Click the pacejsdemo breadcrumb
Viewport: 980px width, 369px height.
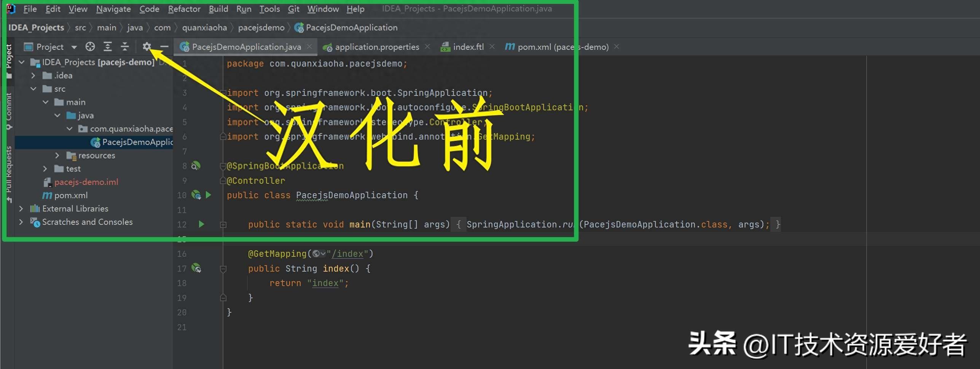click(261, 27)
